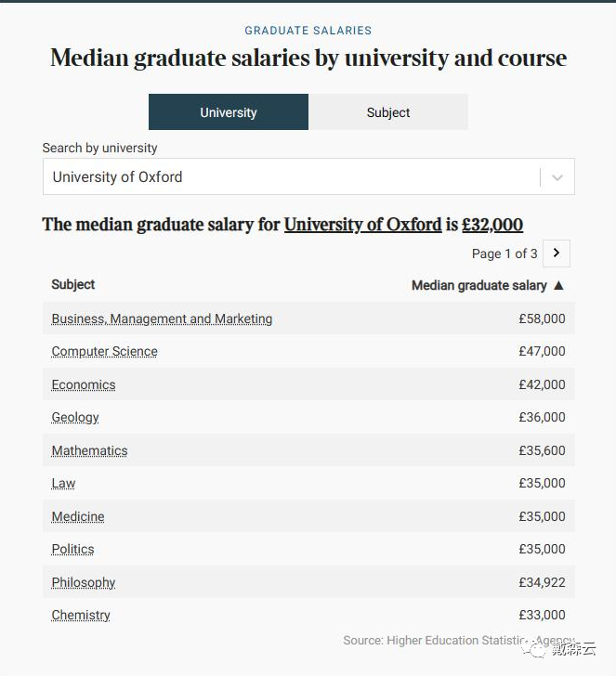
Task: Go to next page with the chevron arrow
Action: pos(556,253)
